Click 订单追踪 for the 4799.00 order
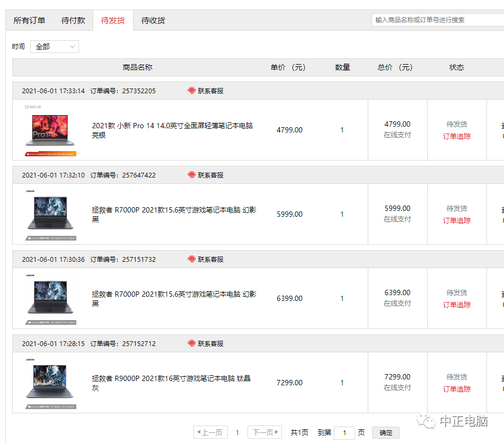The image size is (504, 443). [x=456, y=136]
